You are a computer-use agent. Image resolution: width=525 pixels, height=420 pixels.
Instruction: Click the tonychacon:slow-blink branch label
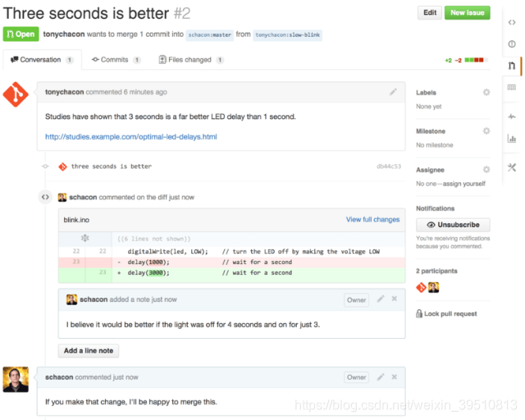click(287, 34)
